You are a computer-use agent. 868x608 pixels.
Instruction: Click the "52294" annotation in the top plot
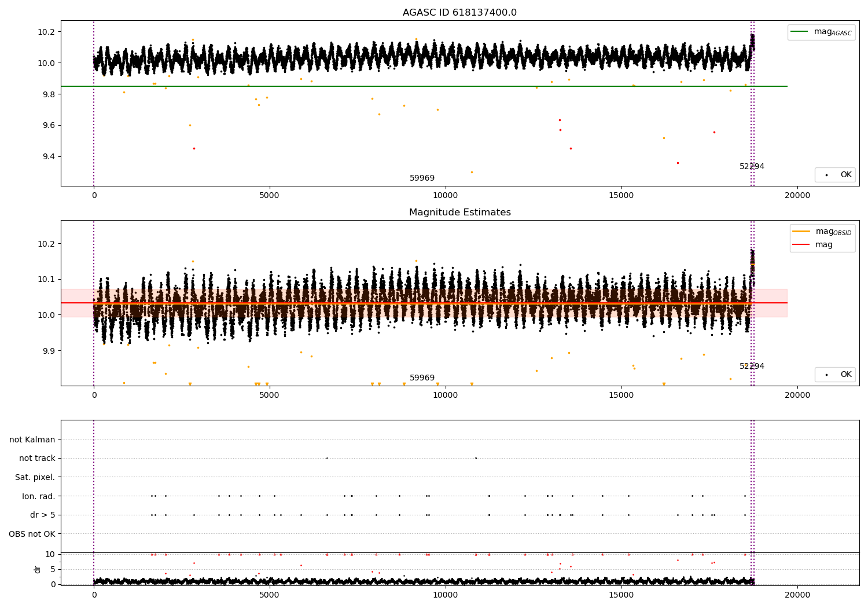pos(752,167)
